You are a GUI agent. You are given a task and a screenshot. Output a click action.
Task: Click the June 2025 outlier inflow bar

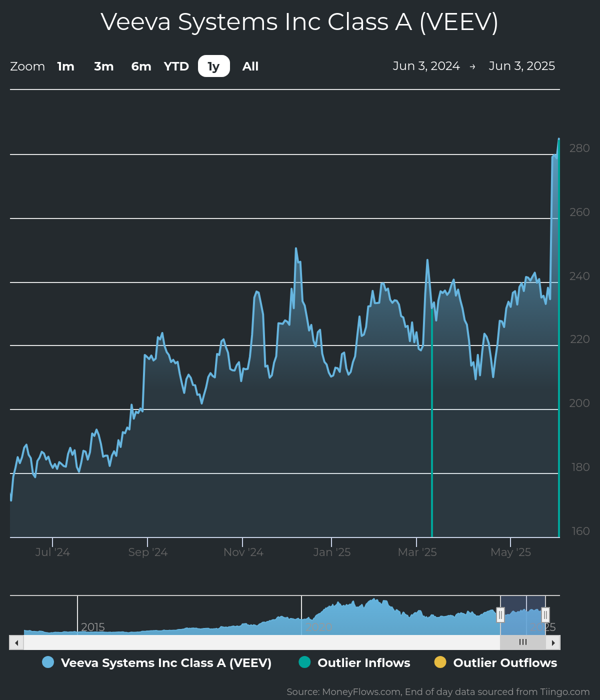[x=558, y=338]
